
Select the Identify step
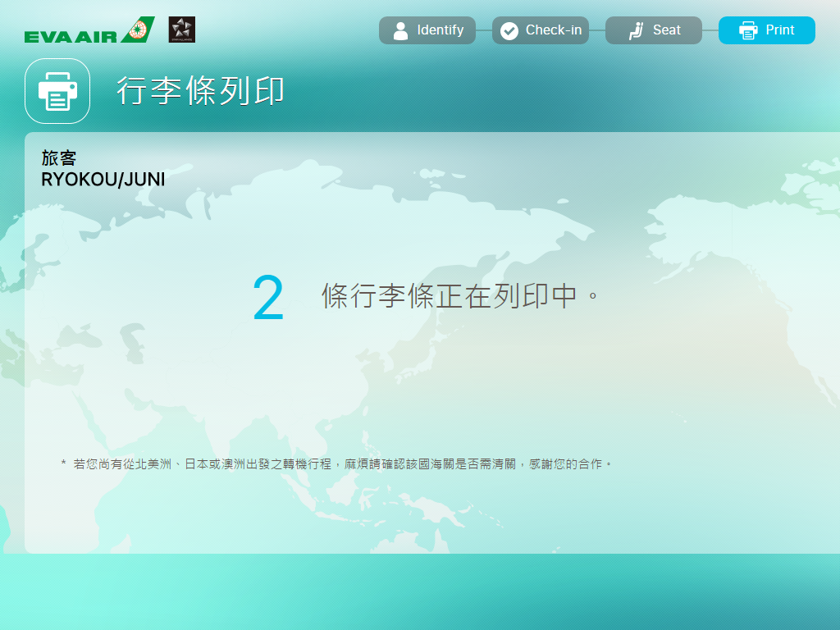pos(427,30)
